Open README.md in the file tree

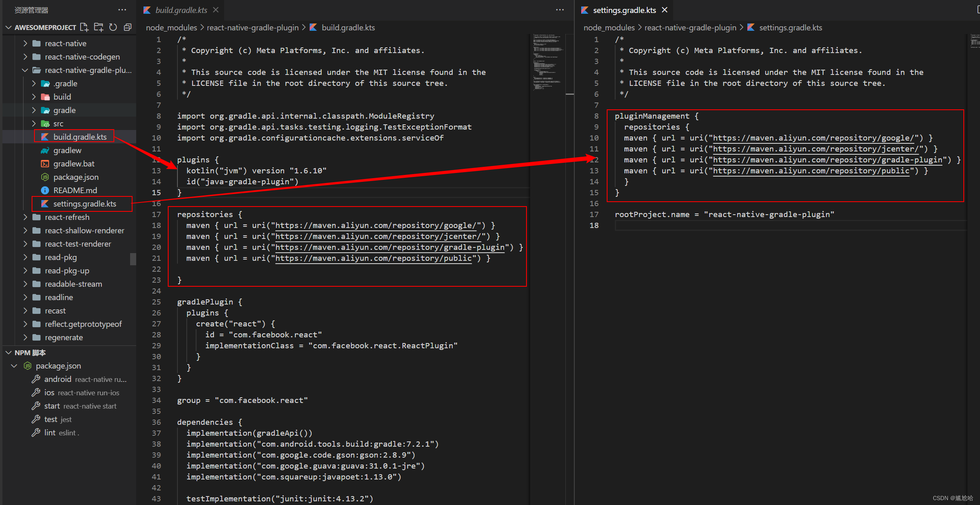coord(75,190)
